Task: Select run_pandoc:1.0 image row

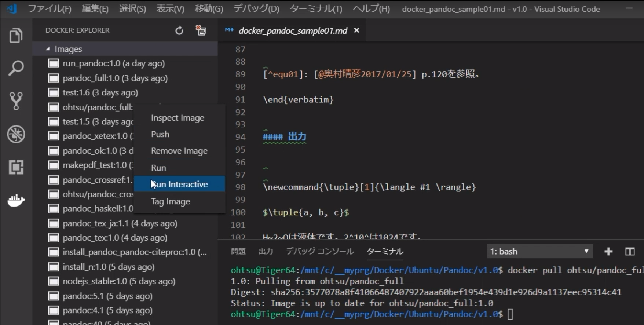Action: 125,63
